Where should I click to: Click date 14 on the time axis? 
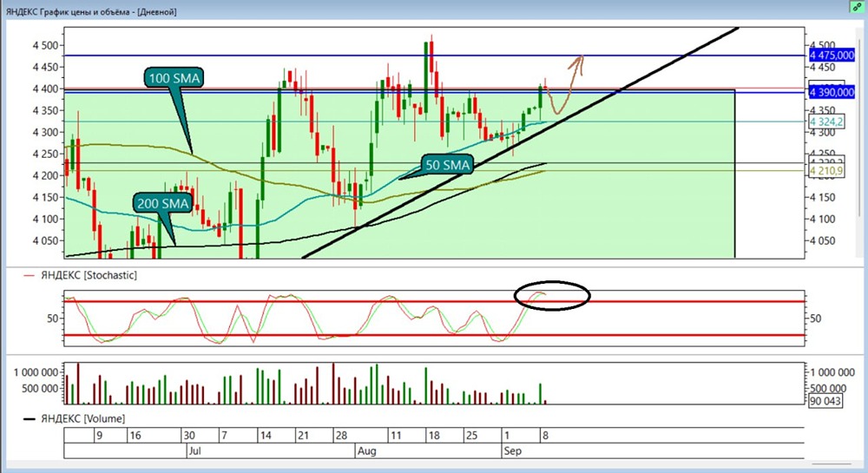(x=266, y=436)
